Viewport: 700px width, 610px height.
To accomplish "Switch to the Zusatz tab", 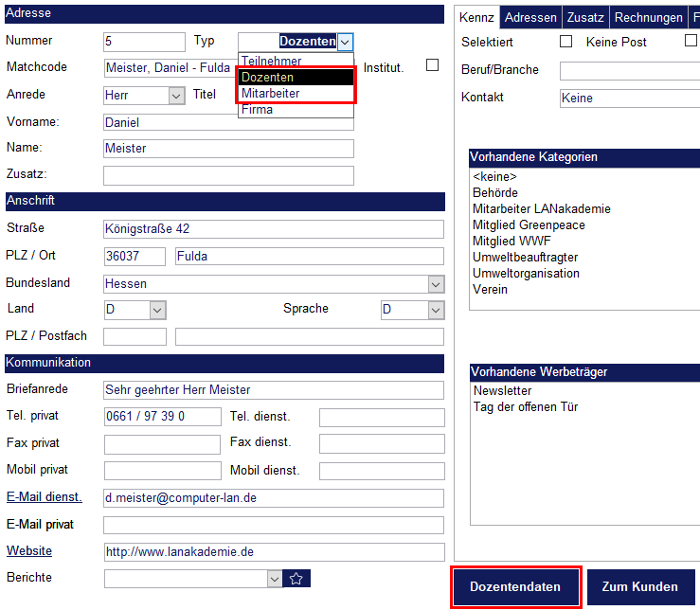I will click(x=586, y=18).
